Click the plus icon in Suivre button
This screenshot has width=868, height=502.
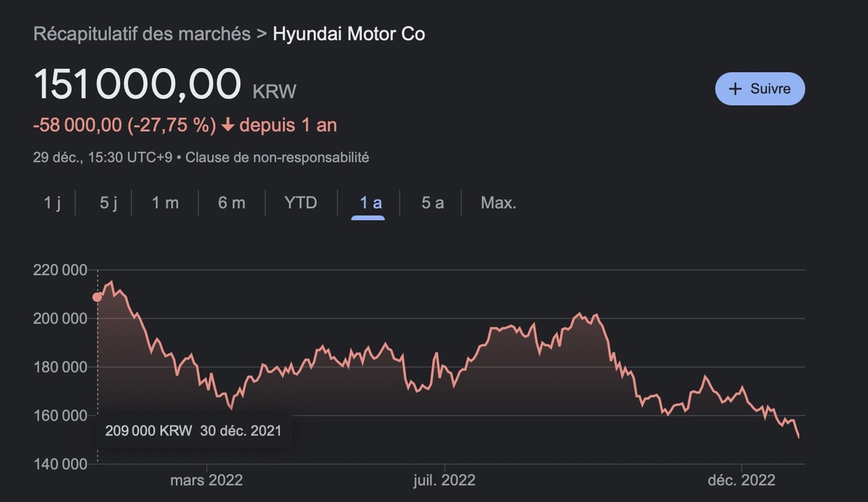(736, 89)
